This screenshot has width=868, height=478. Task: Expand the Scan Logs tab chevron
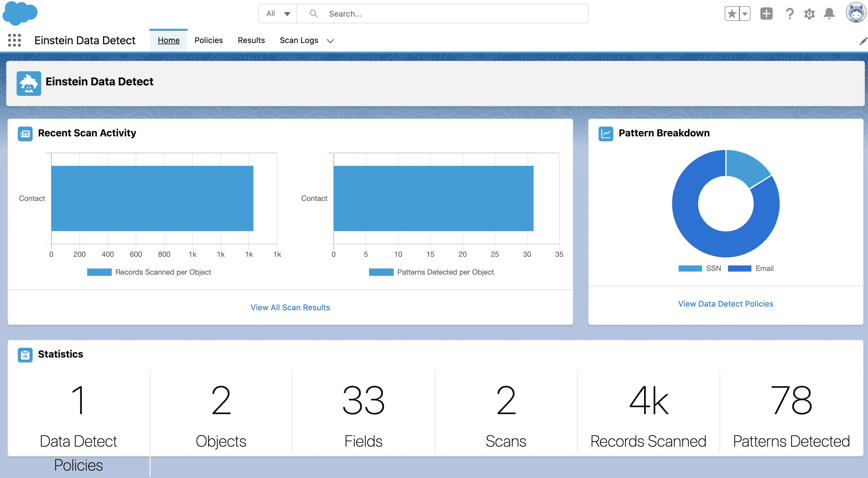pyautogui.click(x=330, y=41)
